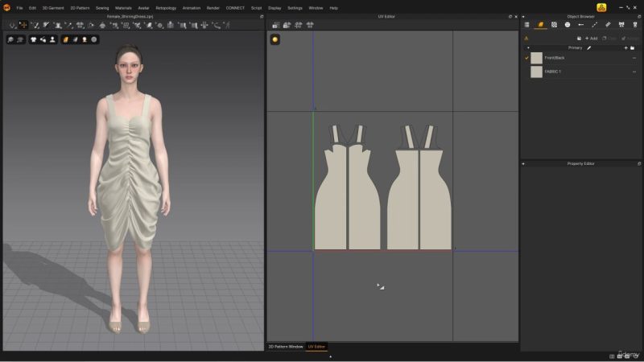The image size is (644, 362).
Task: Select the FABRIC 1 list item
Action: [x=553, y=72]
